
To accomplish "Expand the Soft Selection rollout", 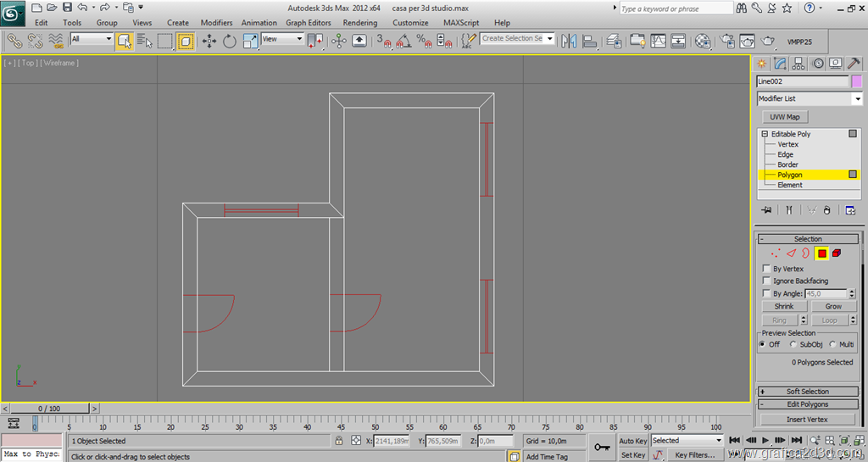I will click(x=807, y=392).
